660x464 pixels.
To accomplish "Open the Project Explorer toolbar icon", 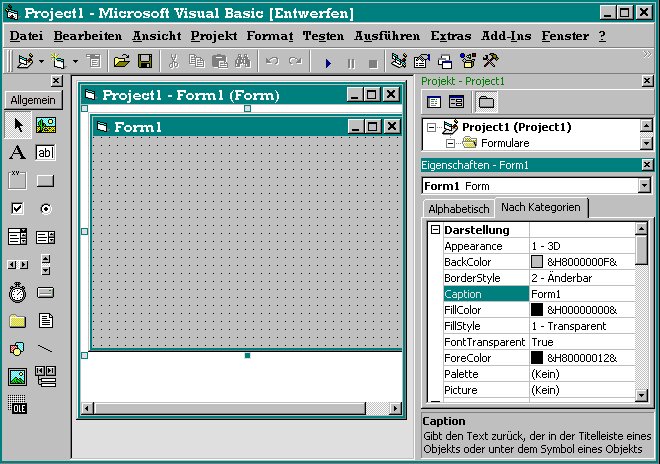I will pyautogui.click(x=399, y=61).
